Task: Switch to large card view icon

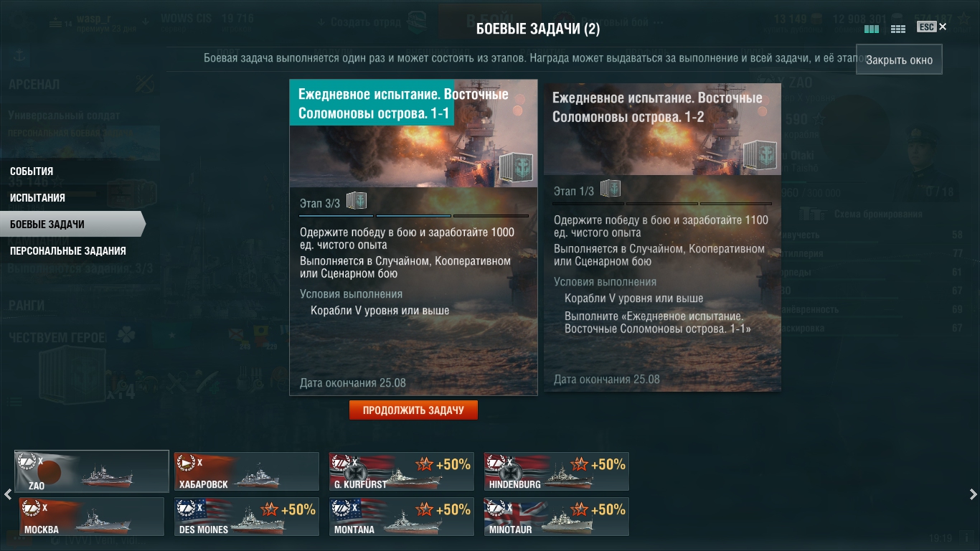Action: (872, 29)
